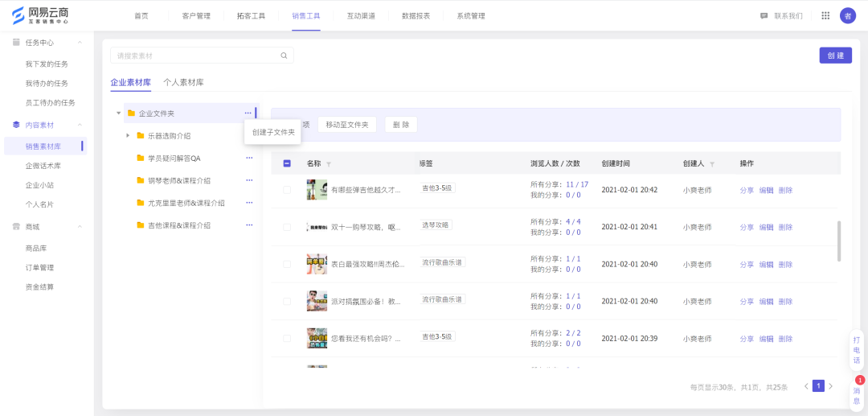Open thumbnail of 表白最强攻略 item
868x416 pixels.
click(x=317, y=264)
